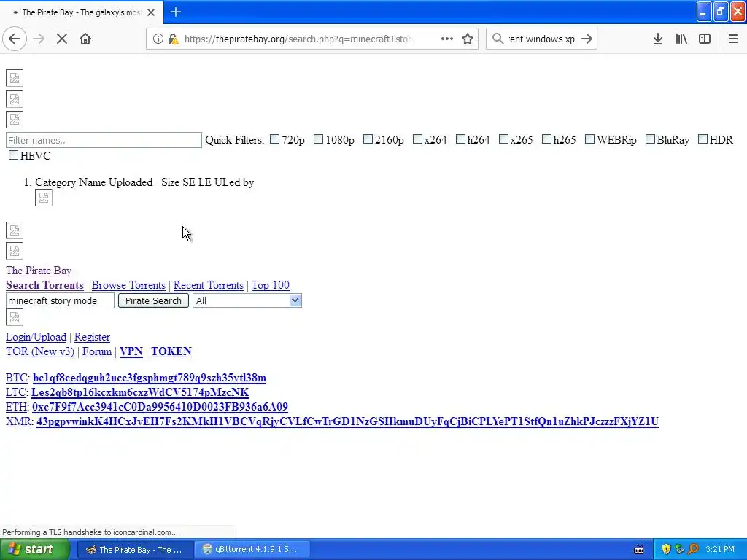The width and height of the screenshot is (747, 560).
Task: Click the XMR donation address
Action: (347, 421)
